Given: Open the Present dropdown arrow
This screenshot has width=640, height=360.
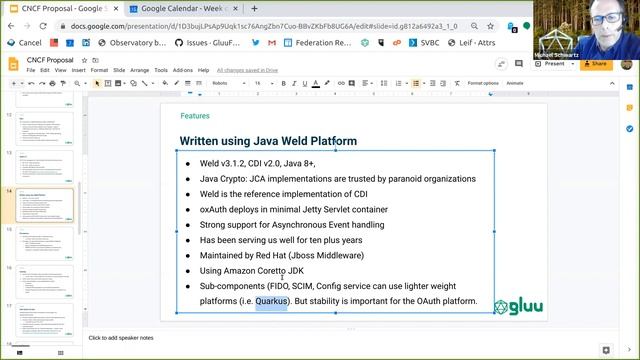Looking at the screenshot, I should tap(573, 64).
